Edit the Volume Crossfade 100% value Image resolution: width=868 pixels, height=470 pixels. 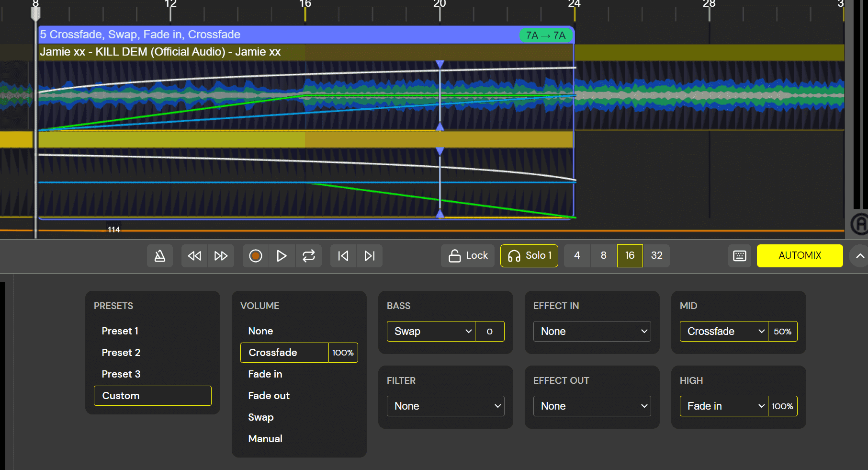[343, 353]
